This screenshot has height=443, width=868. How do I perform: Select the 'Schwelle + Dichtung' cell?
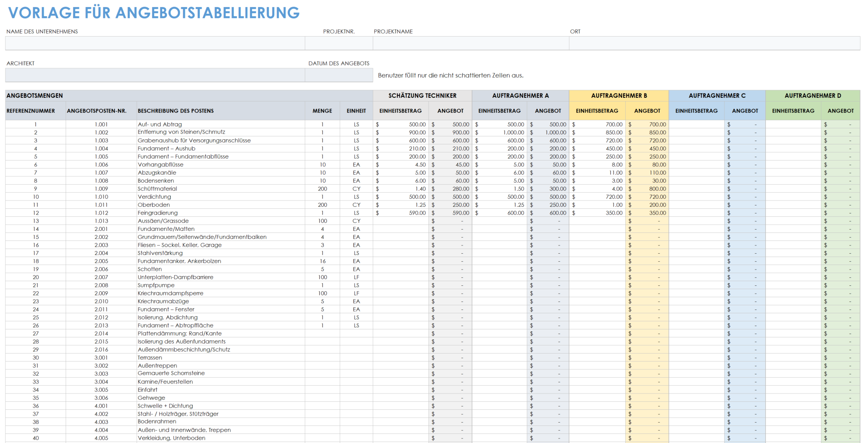coord(221,406)
